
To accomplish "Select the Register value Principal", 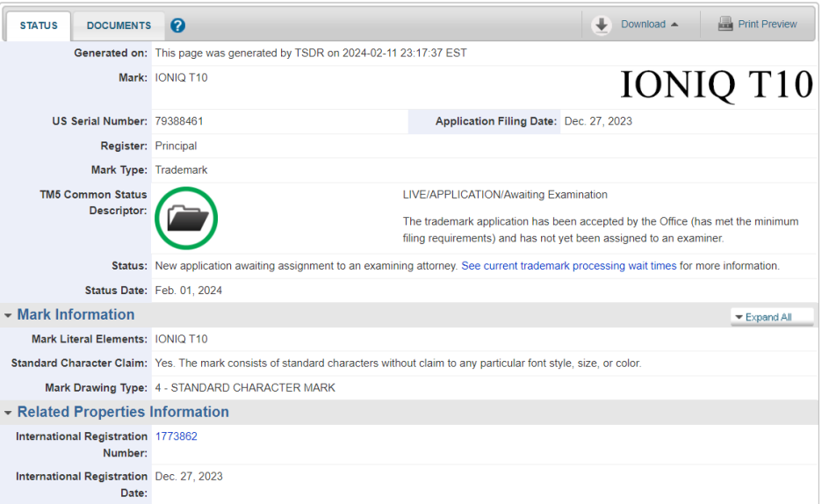I will pyautogui.click(x=176, y=146).
